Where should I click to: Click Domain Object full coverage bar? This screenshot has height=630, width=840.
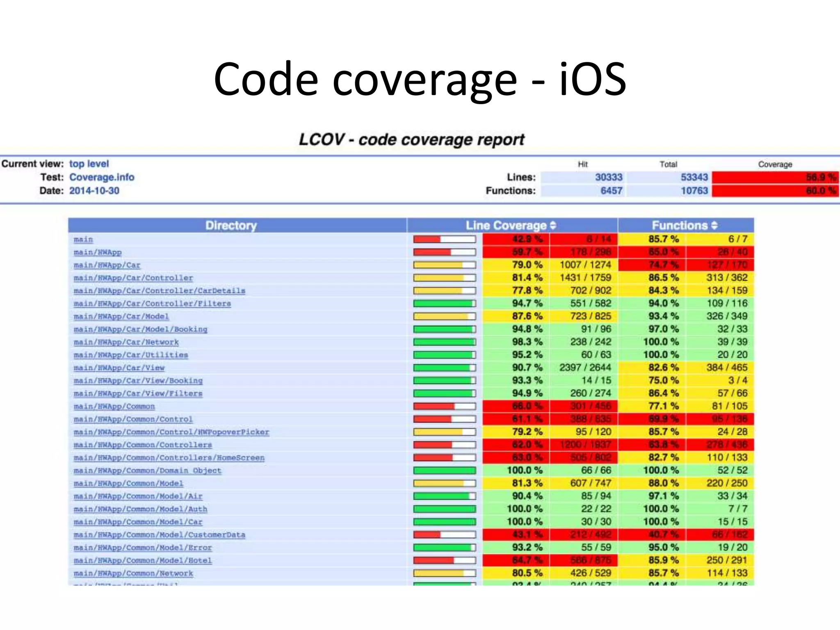click(x=445, y=470)
